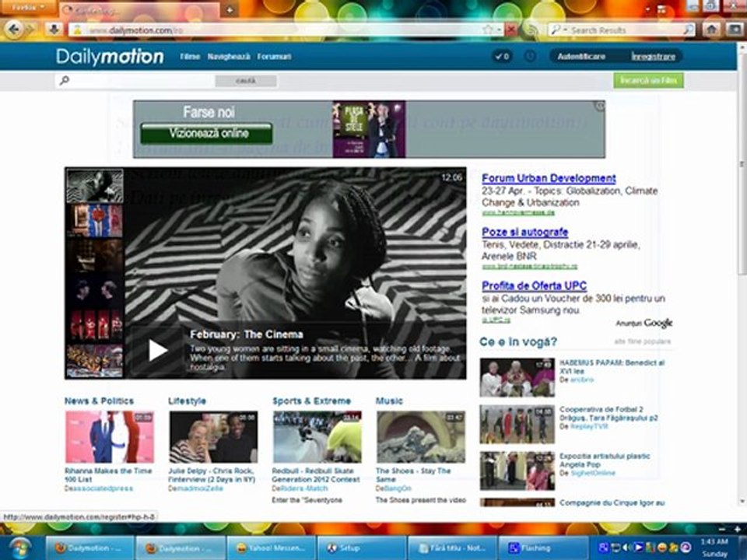Image resolution: width=747 pixels, height=560 pixels.
Task: Stop loading with the red X button
Action: click(510, 30)
